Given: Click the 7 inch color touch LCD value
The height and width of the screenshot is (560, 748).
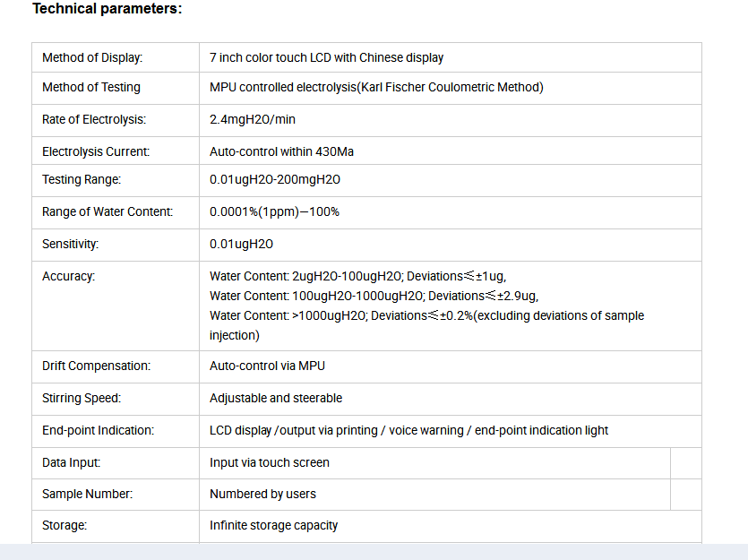Looking at the screenshot, I should tap(326, 57).
